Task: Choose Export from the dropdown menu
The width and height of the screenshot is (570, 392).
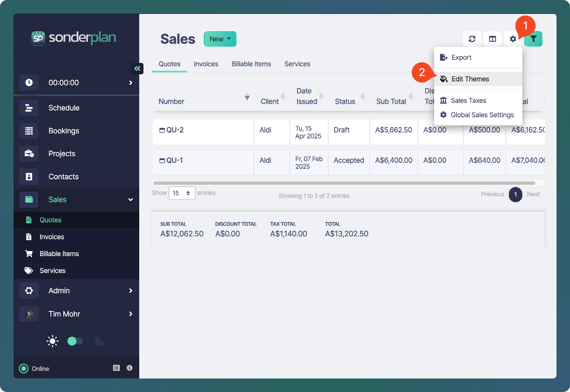Action: (478, 57)
